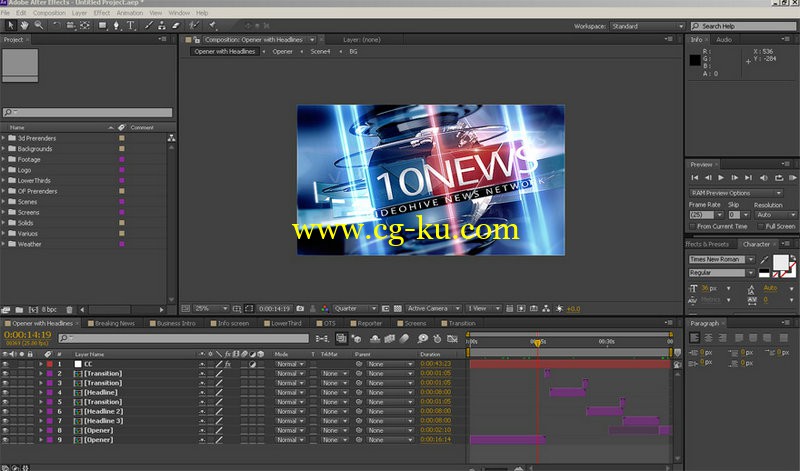Toggle transparency grid in viewer

397,309
